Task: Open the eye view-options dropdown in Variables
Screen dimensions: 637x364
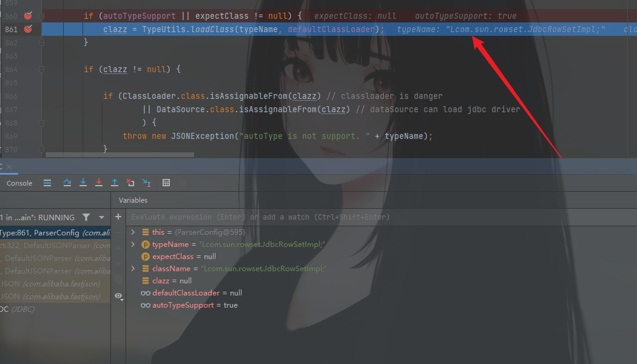Action: [119, 296]
